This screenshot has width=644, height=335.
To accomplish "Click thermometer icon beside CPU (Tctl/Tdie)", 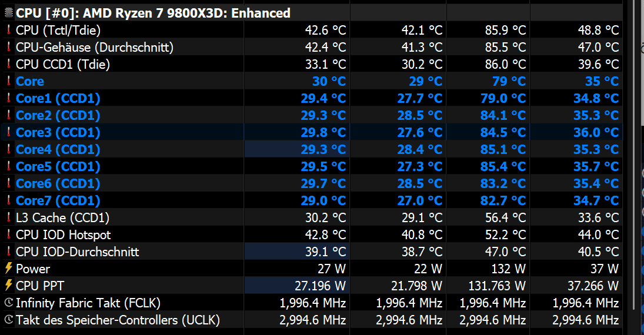I will click(x=8, y=30).
